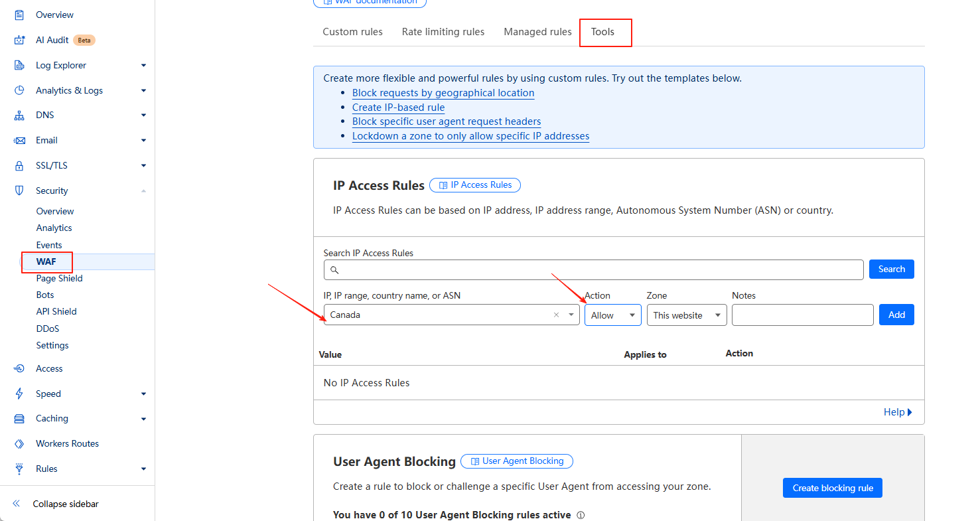
Task: Open Caching via its sidebar icon
Action: click(x=19, y=418)
